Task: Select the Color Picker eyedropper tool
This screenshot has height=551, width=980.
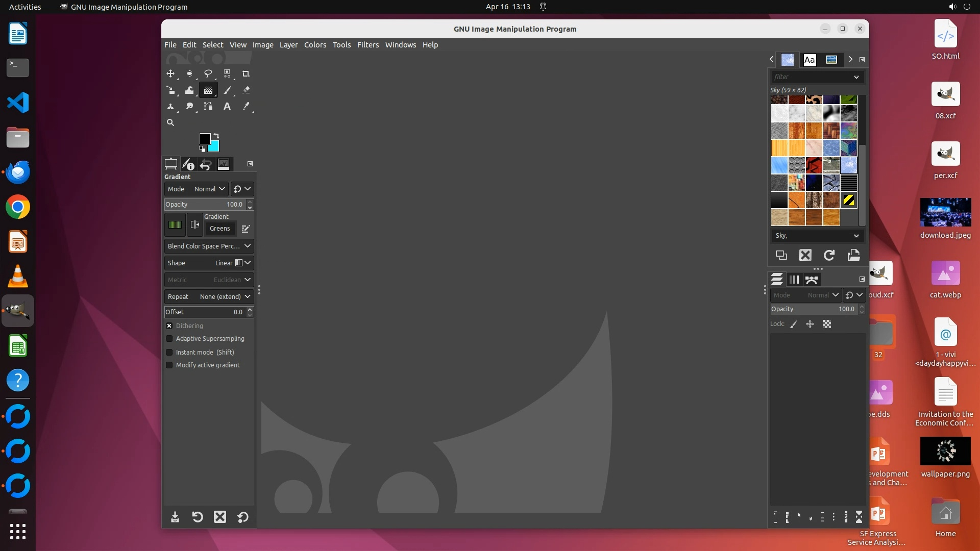Action: pyautogui.click(x=246, y=107)
